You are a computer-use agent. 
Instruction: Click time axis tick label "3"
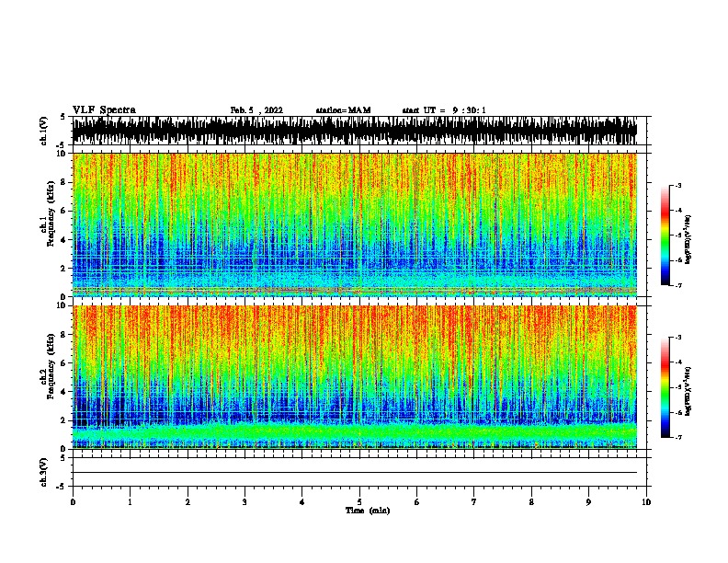point(245,502)
